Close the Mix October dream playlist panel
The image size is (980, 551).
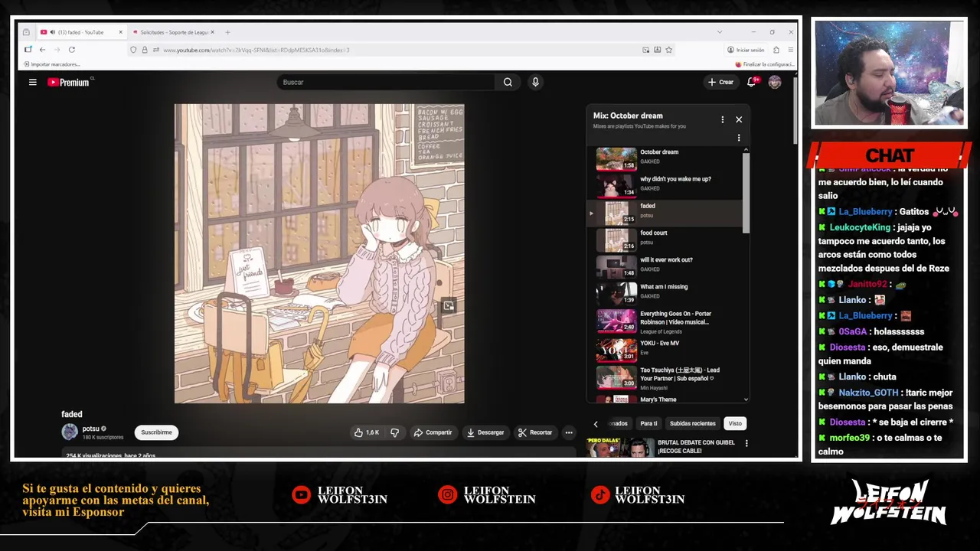[739, 119]
